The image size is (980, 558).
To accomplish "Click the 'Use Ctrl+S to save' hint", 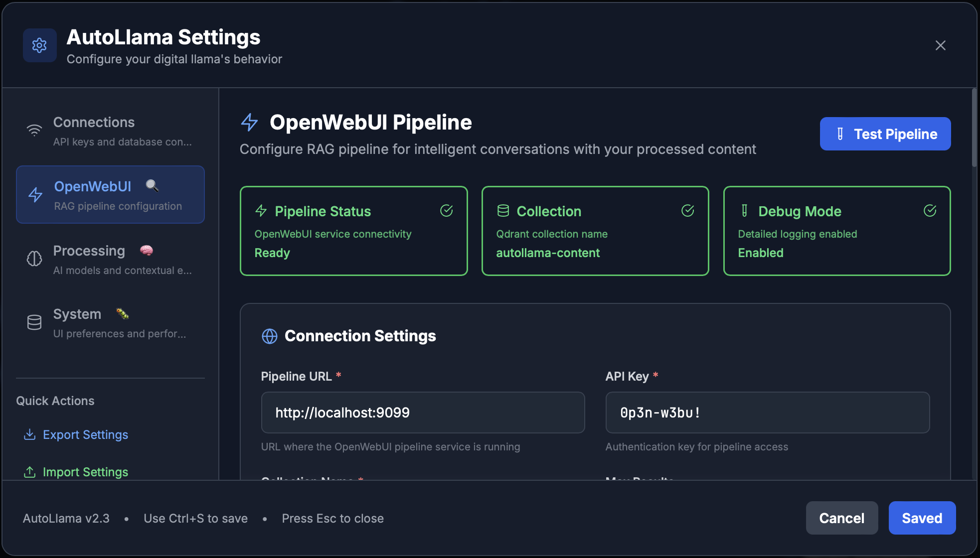I will (195, 518).
